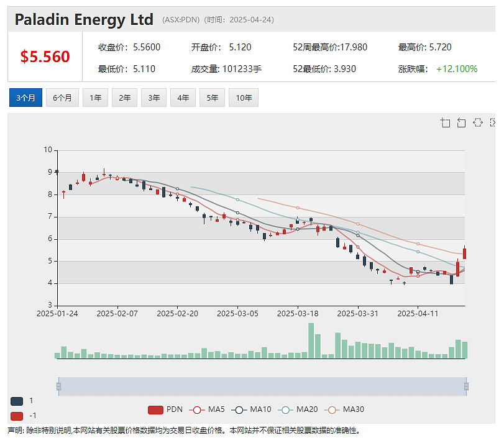This screenshot has width=504, height=443.
Task: View the 4年 chart period
Action: (183, 98)
